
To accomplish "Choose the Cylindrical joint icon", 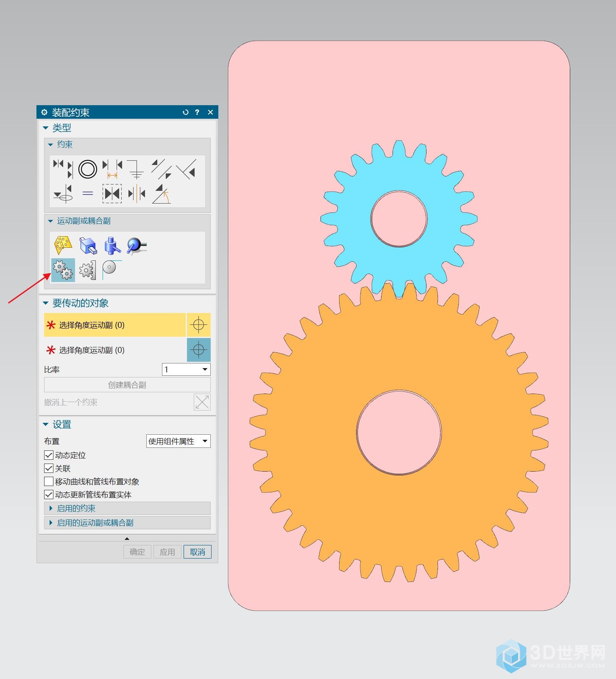I will pyautogui.click(x=112, y=245).
